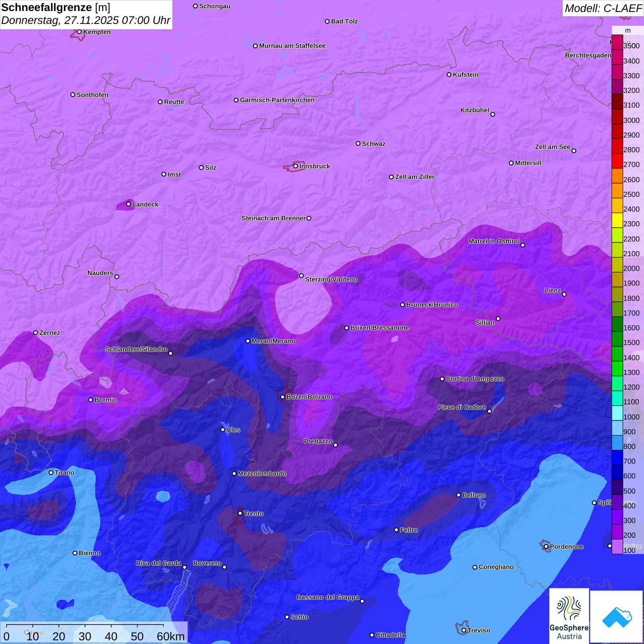Click the 'Steinach am Brenner' label
Screen dimensions: 644x644
click(x=274, y=218)
